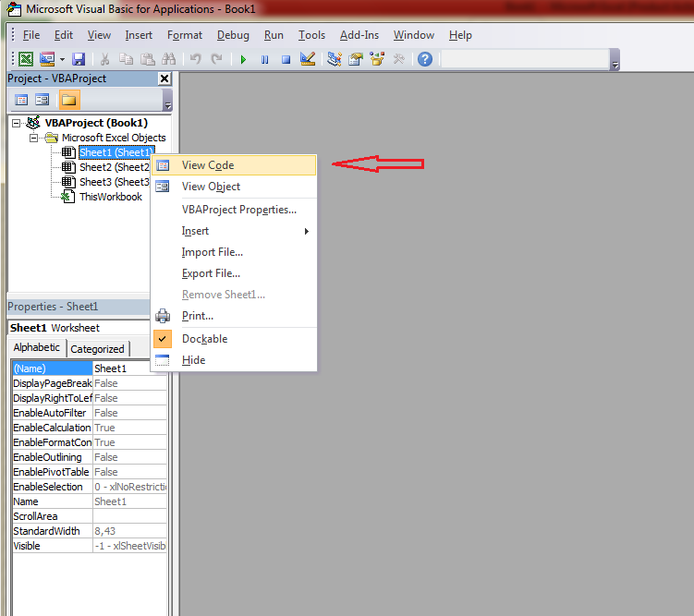Click Visible property value xlSheetVisible
Screen dimensions: 694x616
129,546
